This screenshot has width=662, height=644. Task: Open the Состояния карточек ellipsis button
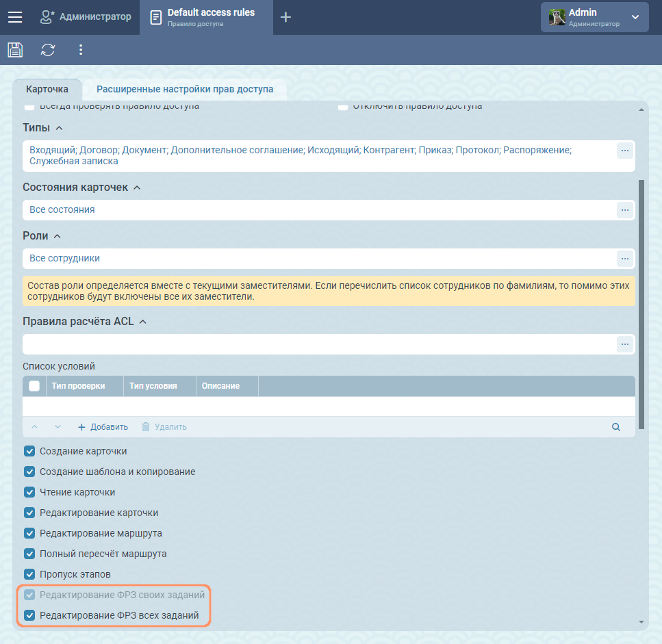624,210
